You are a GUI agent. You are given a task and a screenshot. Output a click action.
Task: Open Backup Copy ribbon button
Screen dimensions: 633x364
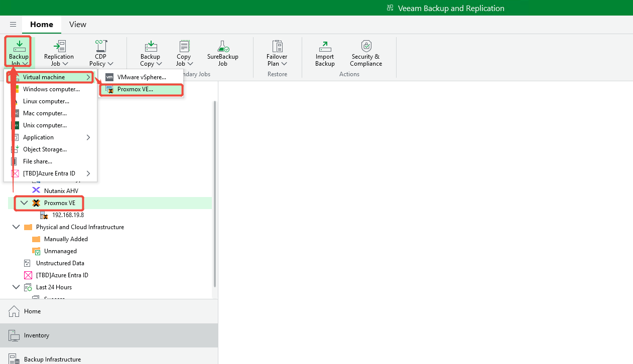tap(151, 53)
